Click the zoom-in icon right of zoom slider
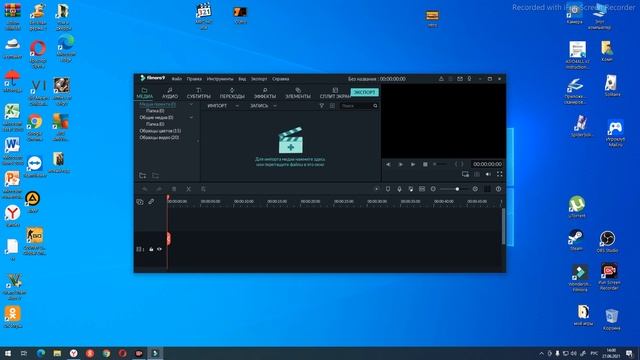640x360 pixels. coord(475,189)
